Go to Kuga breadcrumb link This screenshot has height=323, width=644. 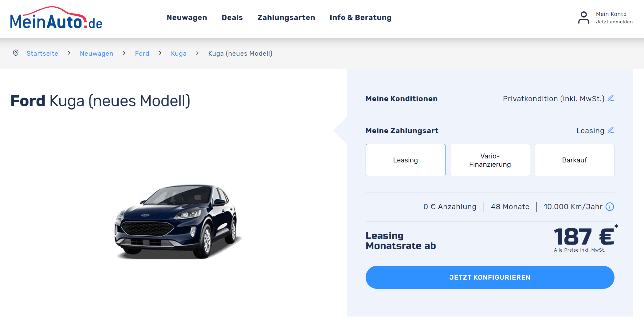click(179, 54)
